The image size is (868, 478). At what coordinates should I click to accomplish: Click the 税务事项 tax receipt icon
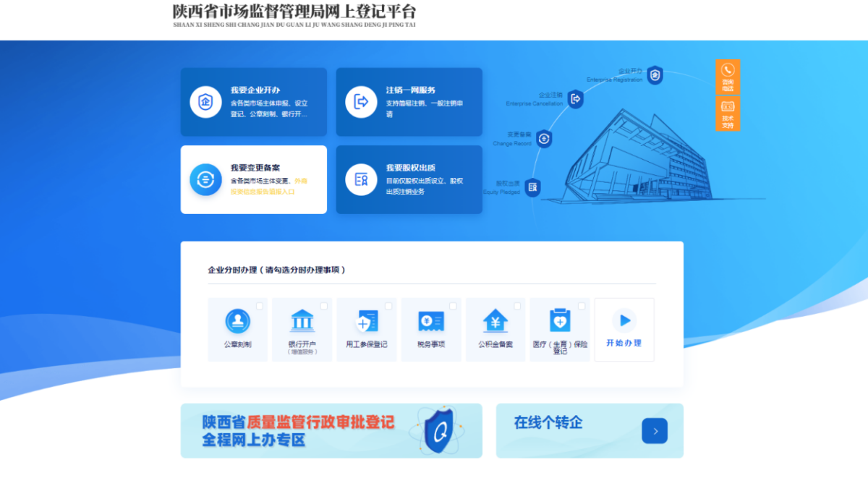(431, 320)
